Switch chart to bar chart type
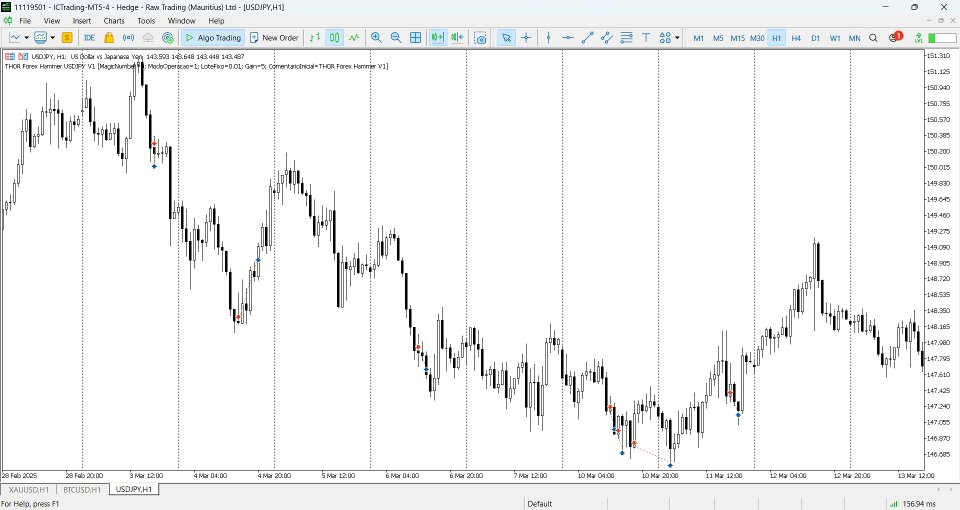 pyautogui.click(x=315, y=38)
